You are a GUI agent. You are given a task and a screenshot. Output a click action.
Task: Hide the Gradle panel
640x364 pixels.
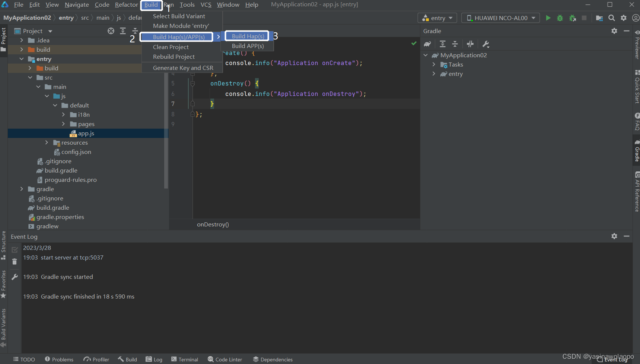click(x=627, y=31)
